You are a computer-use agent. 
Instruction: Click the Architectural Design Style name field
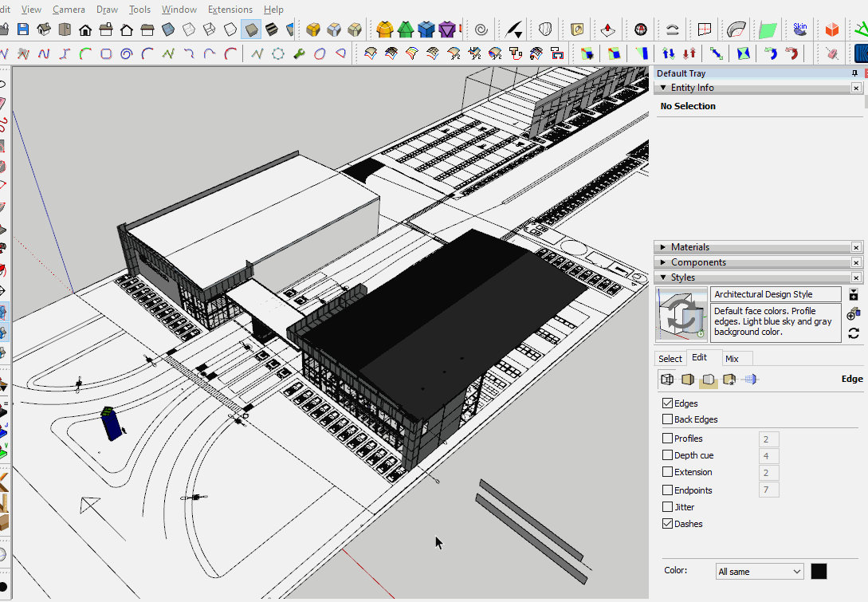click(775, 294)
